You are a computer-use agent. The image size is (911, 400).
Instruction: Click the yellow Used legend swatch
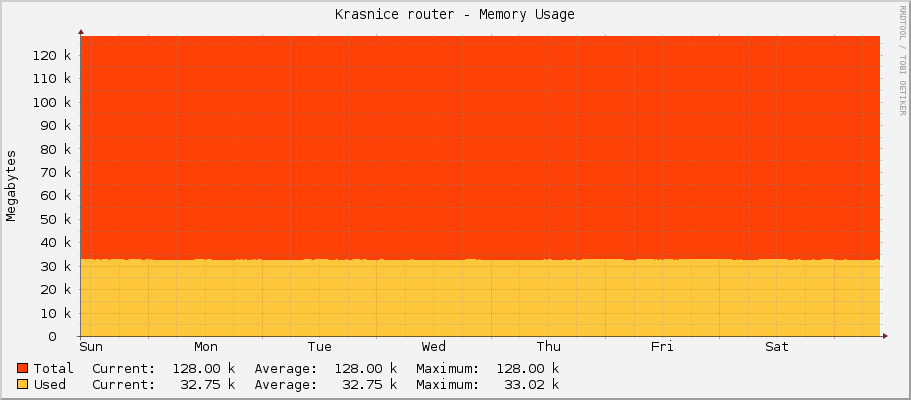[x=23, y=384]
